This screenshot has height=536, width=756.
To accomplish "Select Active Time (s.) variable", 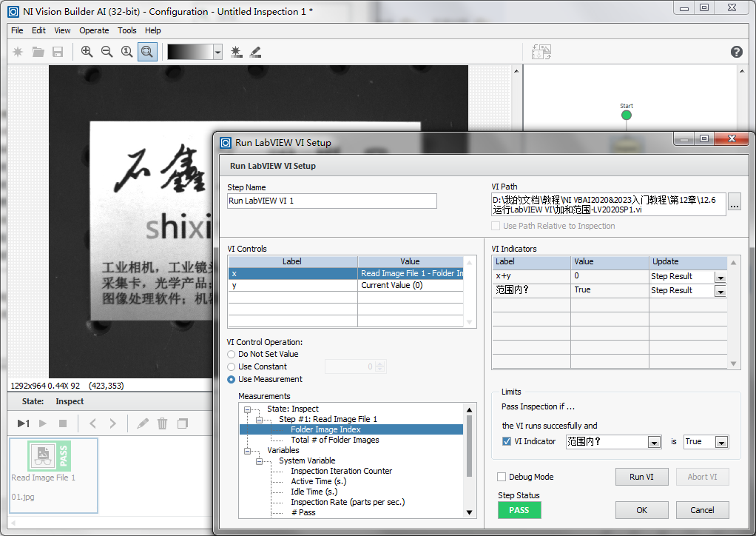I will (319, 481).
